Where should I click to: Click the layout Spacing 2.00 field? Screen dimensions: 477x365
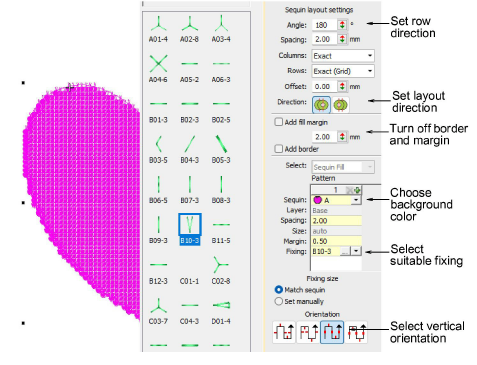click(325, 39)
